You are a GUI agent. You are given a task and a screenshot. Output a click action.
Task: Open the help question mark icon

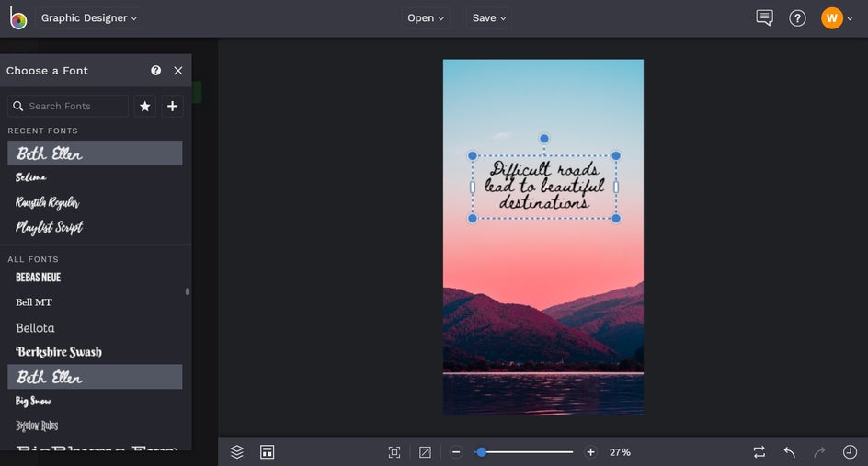coord(797,18)
